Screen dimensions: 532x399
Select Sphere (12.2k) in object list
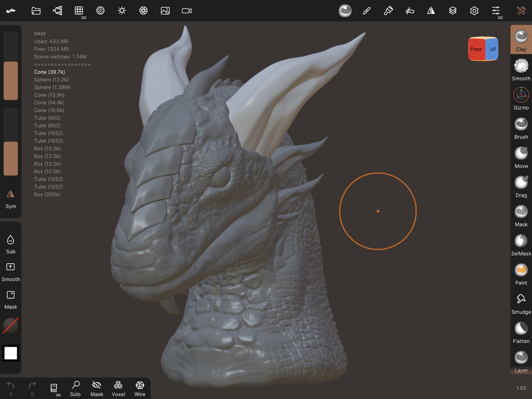[51, 80]
